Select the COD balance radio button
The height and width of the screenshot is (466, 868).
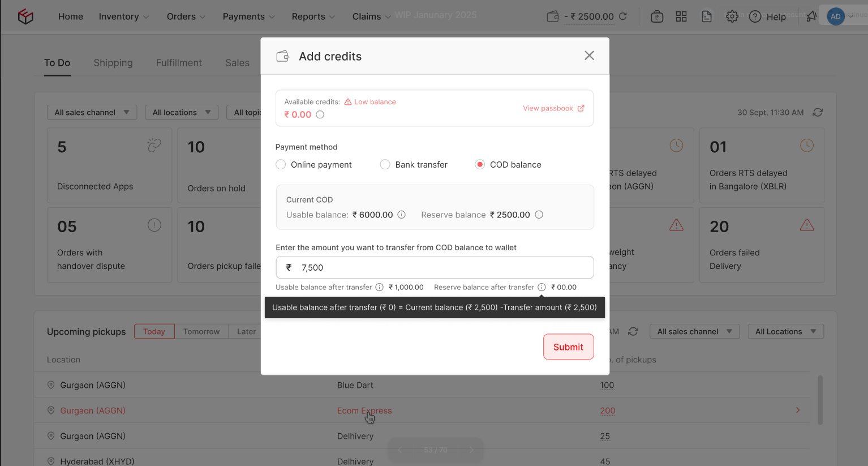(480, 165)
